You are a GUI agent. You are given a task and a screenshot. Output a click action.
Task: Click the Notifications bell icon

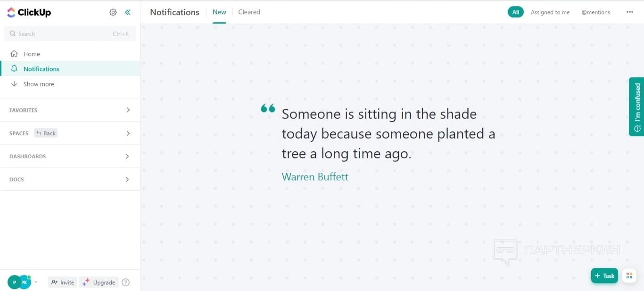[x=14, y=69]
